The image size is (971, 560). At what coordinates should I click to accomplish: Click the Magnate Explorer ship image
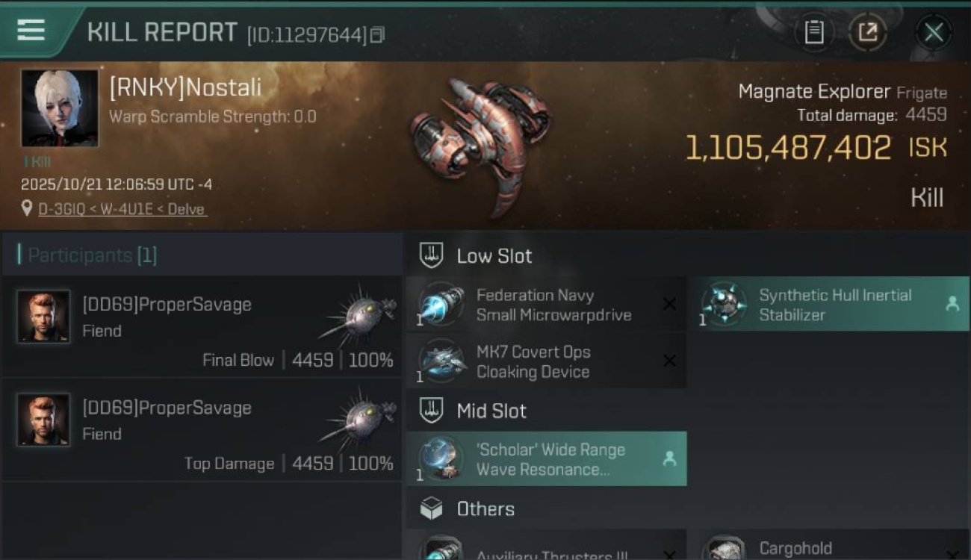tap(480, 142)
